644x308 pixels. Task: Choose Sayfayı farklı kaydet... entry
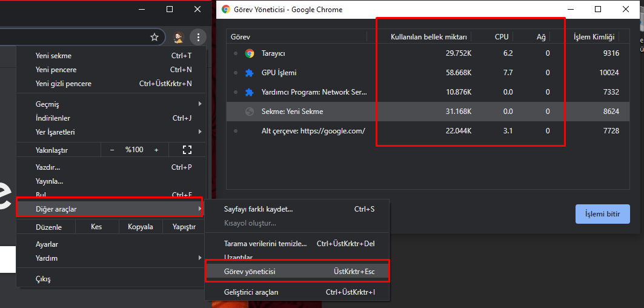pos(297,209)
